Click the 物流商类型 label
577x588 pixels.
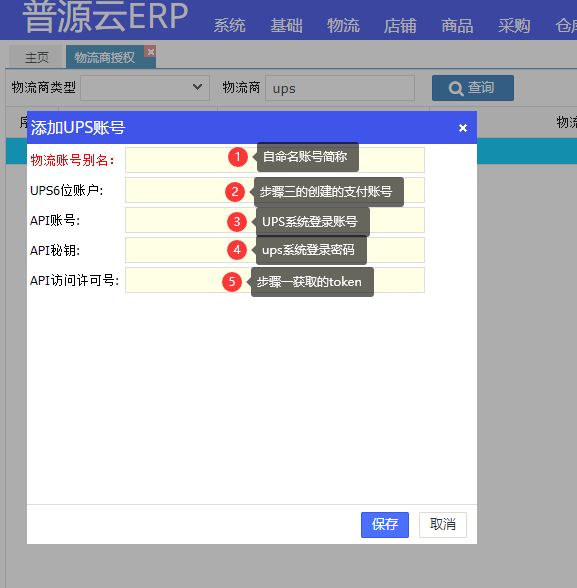point(43,87)
